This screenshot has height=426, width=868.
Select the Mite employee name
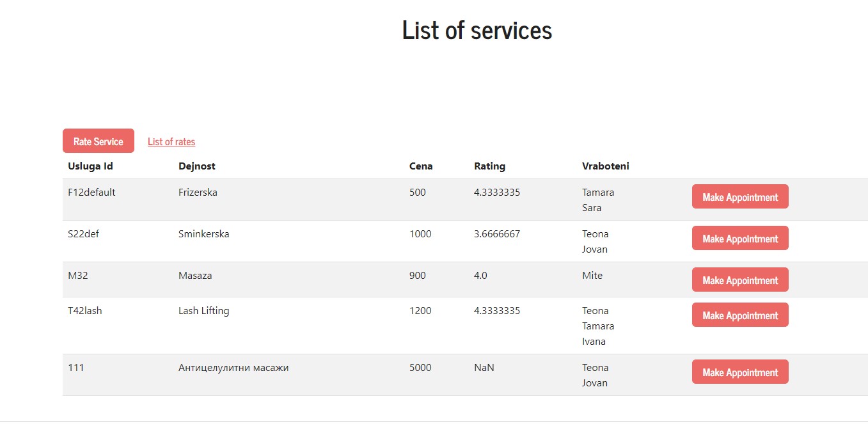click(x=592, y=276)
